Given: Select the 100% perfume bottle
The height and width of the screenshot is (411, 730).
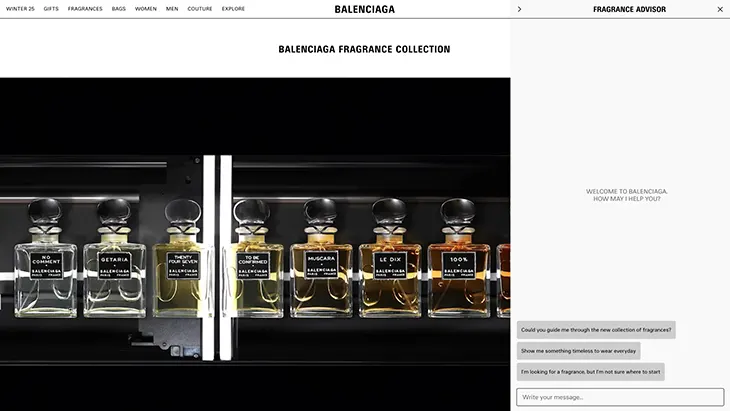Looking at the screenshot, I should [459, 259].
